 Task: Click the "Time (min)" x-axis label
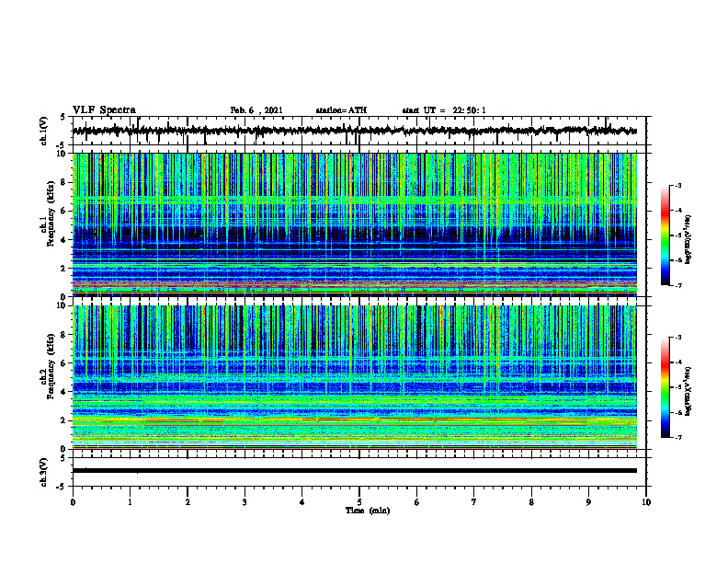(368, 511)
